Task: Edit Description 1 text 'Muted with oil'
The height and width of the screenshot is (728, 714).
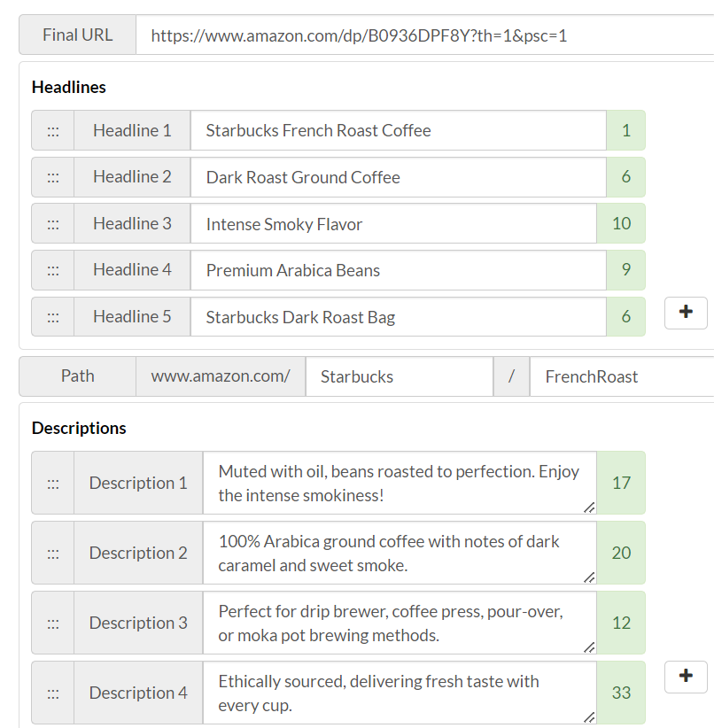Action: tap(400, 483)
